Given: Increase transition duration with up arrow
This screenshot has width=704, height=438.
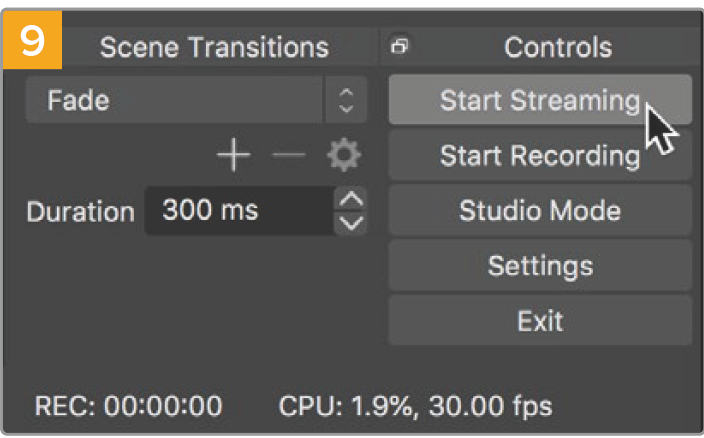Looking at the screenshot, I should [350, 199].
